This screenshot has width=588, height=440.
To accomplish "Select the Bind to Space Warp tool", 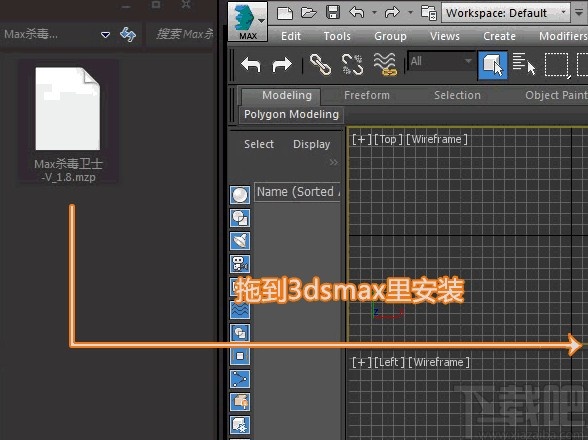I will pos(385,64).
